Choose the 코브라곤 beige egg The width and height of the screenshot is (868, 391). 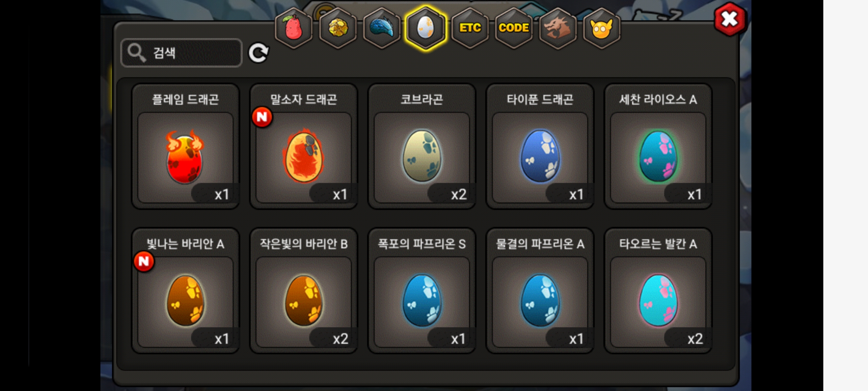click(x=422, y=147)
